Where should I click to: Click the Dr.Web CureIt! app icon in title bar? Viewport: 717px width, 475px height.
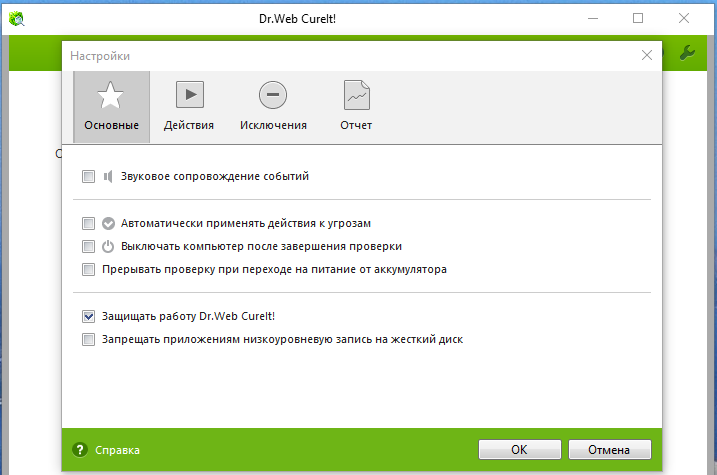tap(16, 19)
